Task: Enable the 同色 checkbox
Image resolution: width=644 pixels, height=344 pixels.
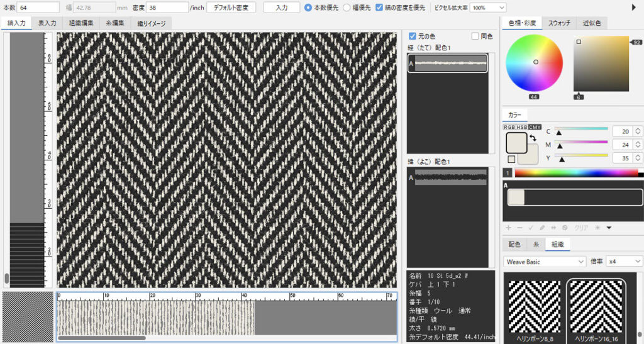Action: (475, 36)
